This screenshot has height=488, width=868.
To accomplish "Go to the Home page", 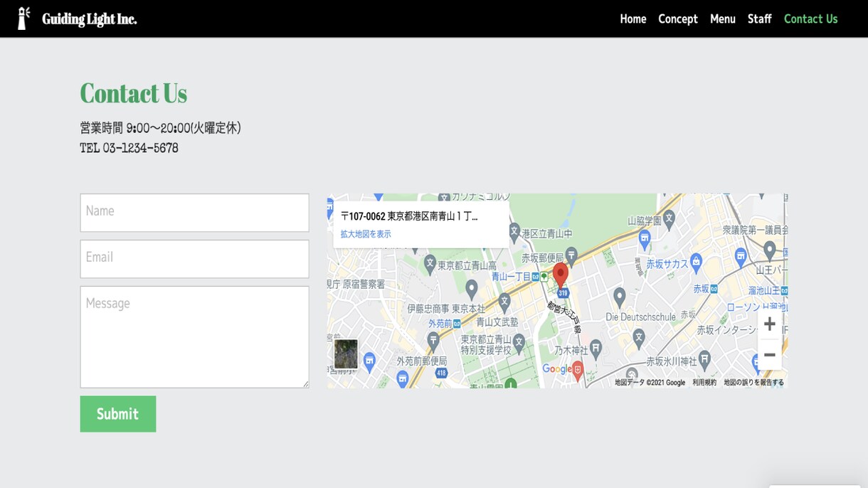I will tap(633, 19).
